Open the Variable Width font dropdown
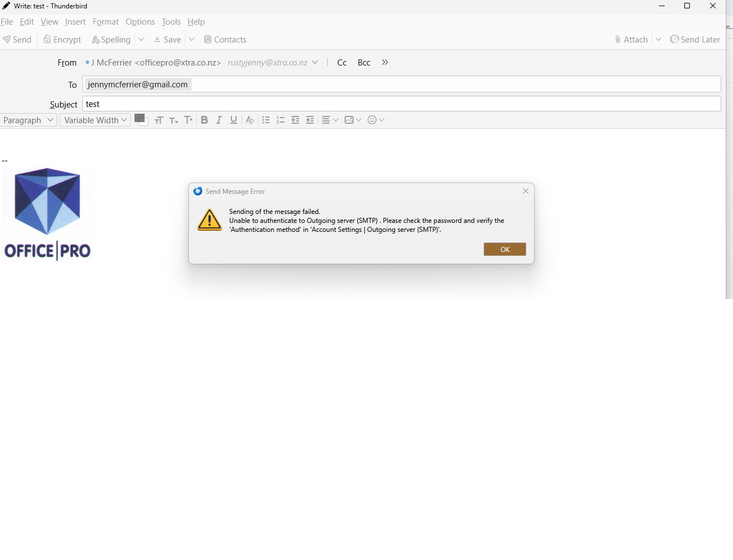The image size is (733, 560). (95, 120)
